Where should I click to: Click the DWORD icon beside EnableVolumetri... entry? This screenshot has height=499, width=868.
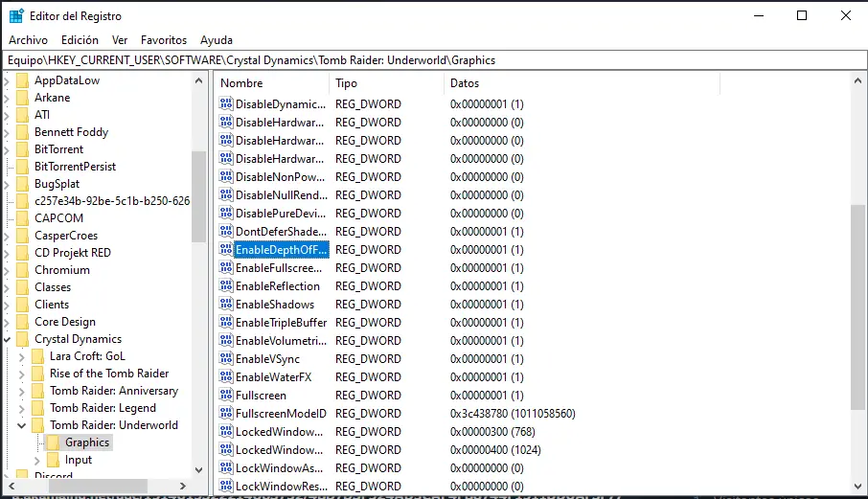pos(226,341)
